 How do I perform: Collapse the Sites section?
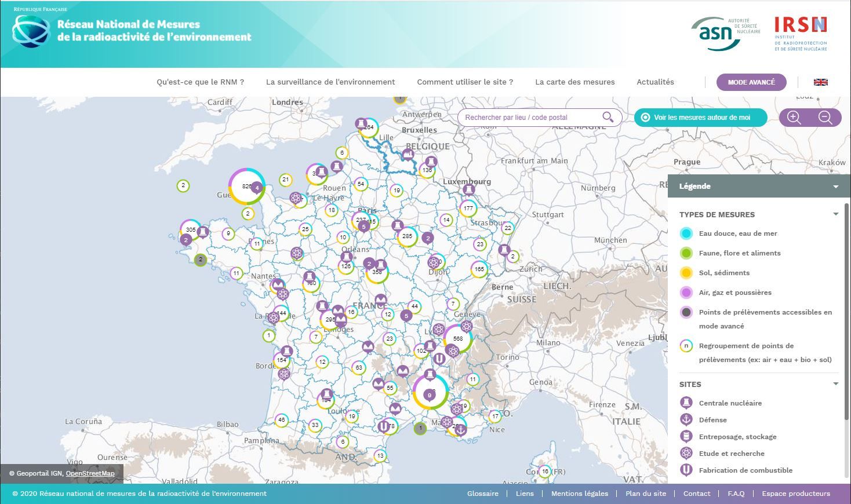[x=835, y=384]
